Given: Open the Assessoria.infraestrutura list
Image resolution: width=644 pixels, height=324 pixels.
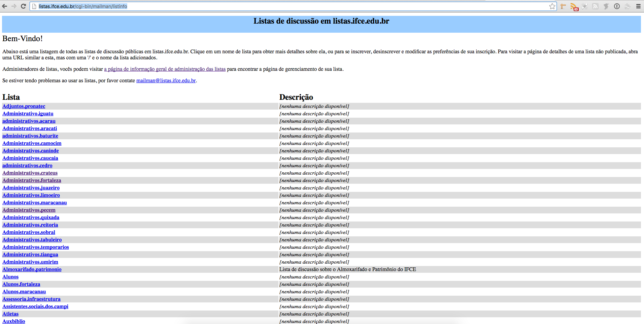Looking at the screenshot, I should [31, 299].
